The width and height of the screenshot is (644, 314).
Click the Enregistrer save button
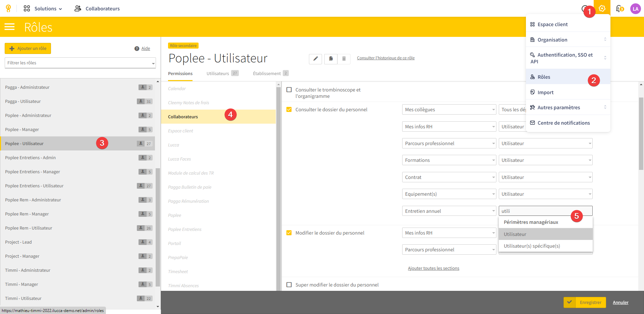tap(585, 302)
